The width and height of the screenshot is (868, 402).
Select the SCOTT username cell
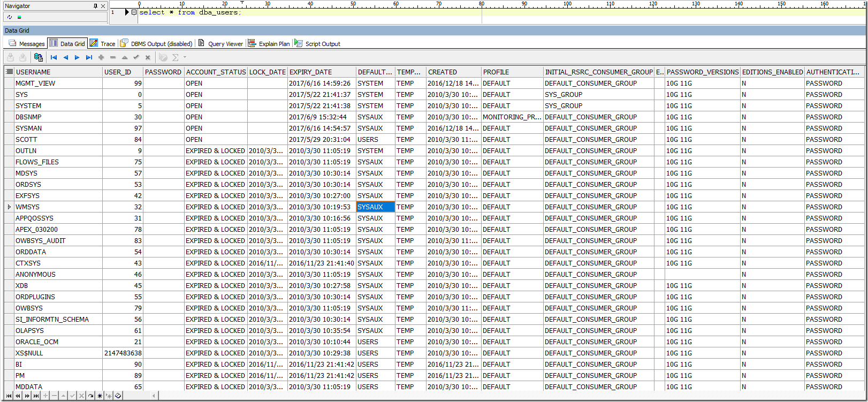(x=58, y=139)
